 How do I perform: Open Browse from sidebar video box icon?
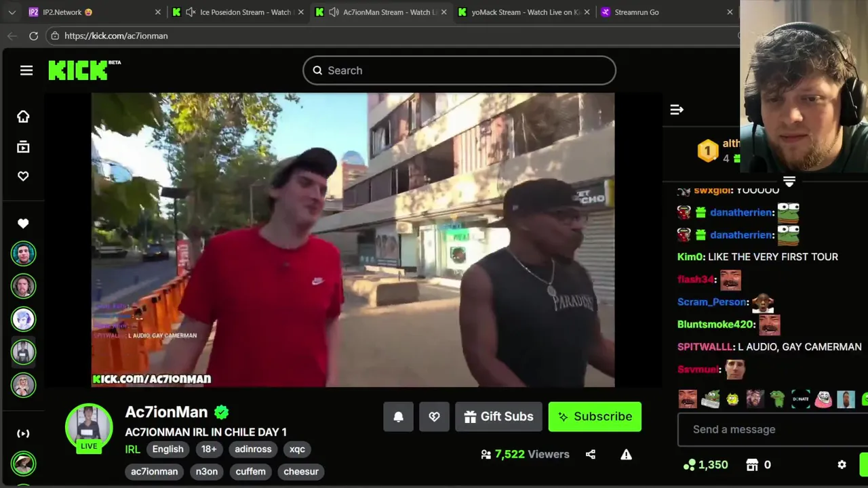click(23, 146)
